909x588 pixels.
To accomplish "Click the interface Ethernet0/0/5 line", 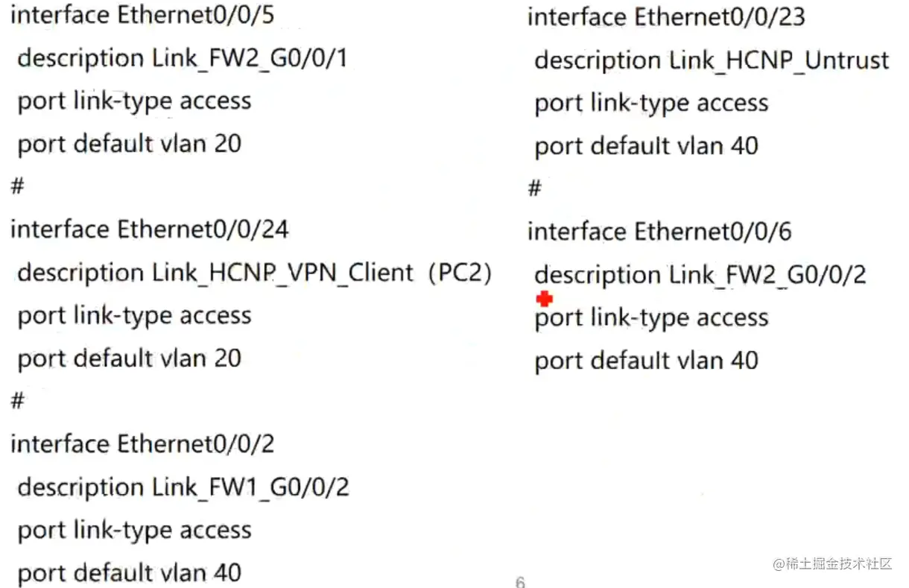I will click(x=142, y=15).
